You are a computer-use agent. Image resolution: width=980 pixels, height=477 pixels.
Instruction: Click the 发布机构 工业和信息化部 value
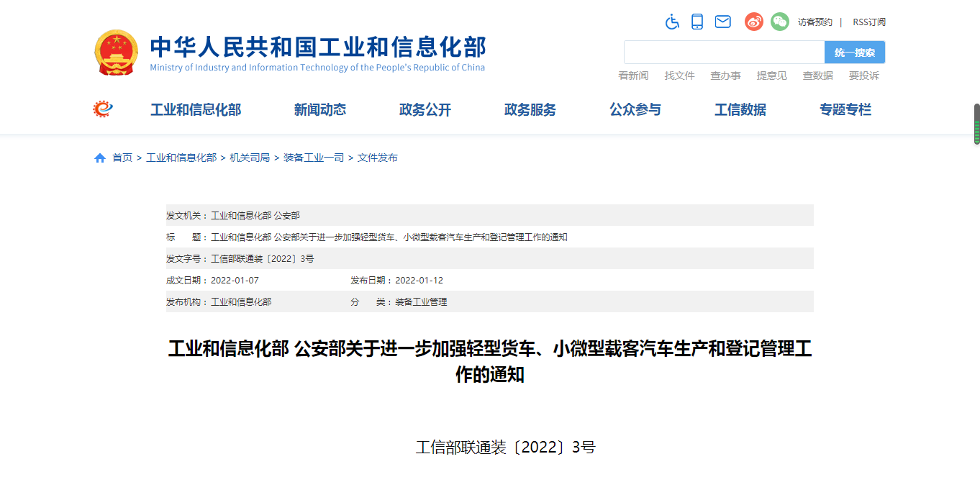click(241, 301)
